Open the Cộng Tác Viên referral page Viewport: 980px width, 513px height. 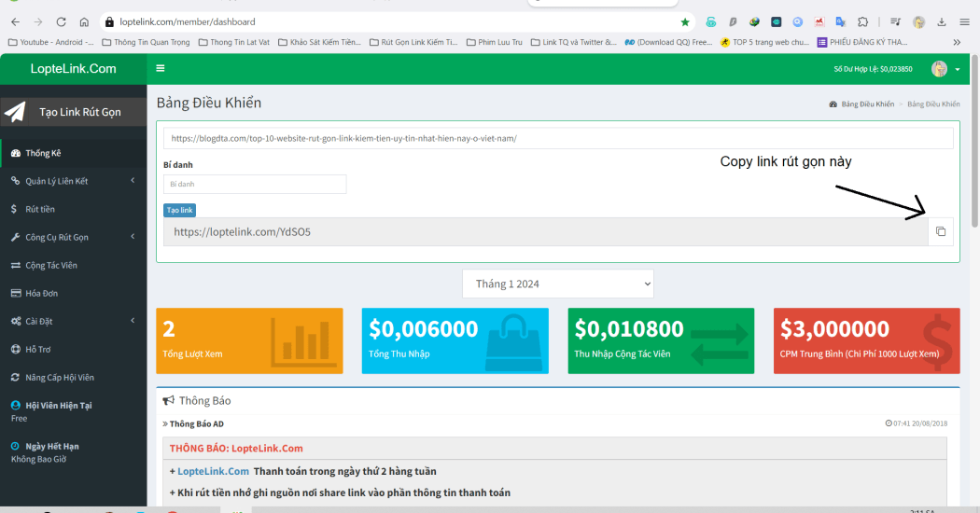click(73, 266)
